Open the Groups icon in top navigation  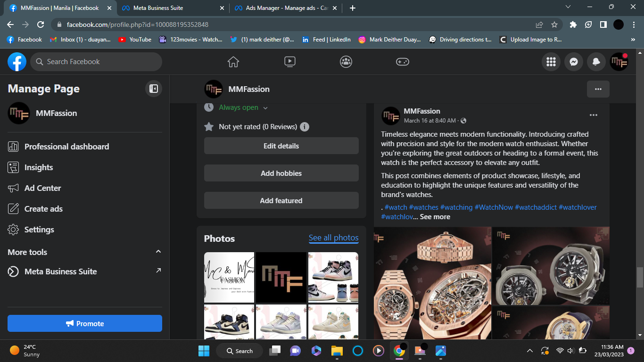click(x=346, y=62)
